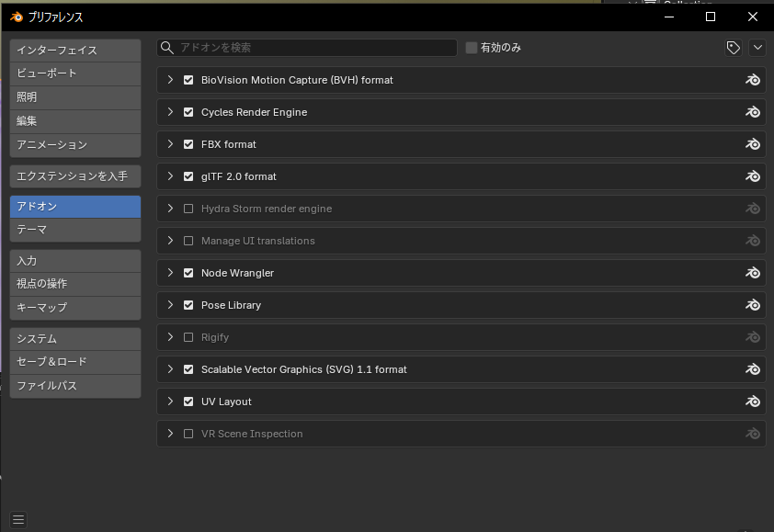The width and height of the screenshot is (774, 532).
Task: Switch to the テーマ preferences section
Action: (x=75, y=230)
